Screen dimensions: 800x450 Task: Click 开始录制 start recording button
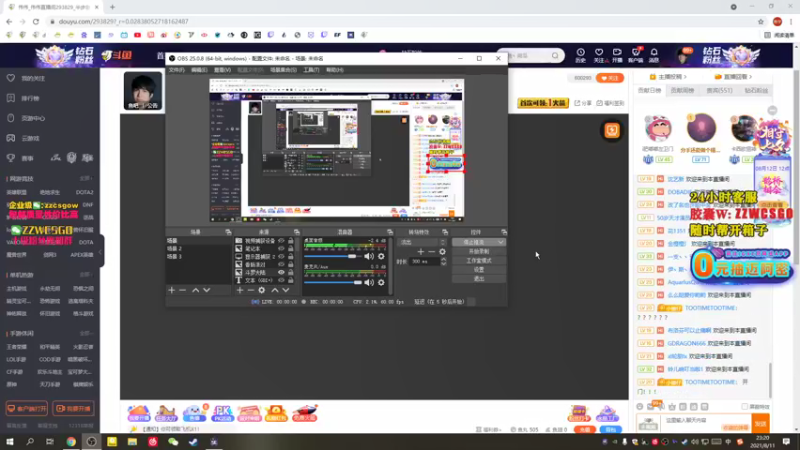pos(479,252)
